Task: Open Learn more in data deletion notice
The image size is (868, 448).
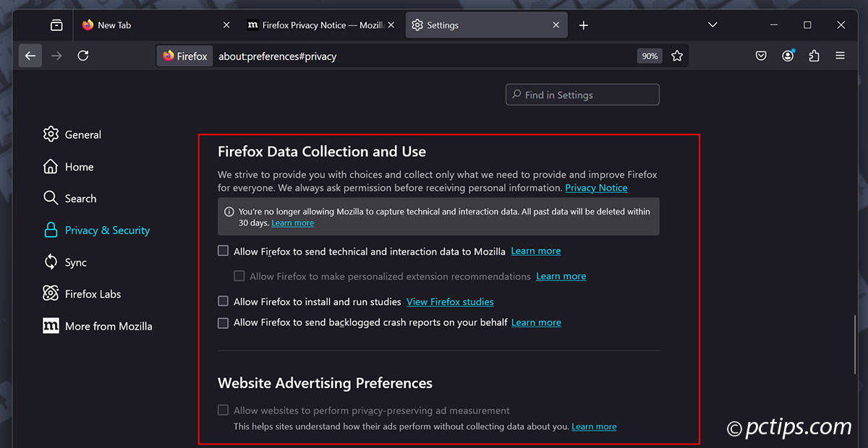Action: click(292, 223)
